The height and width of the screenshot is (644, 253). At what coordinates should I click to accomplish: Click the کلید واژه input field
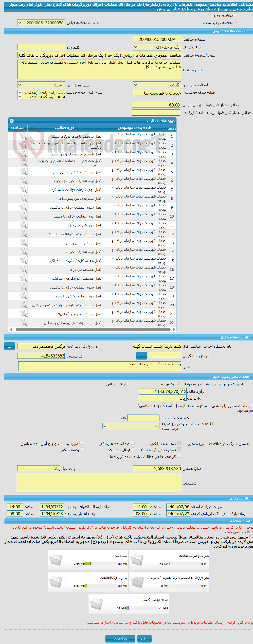[41, 47]
